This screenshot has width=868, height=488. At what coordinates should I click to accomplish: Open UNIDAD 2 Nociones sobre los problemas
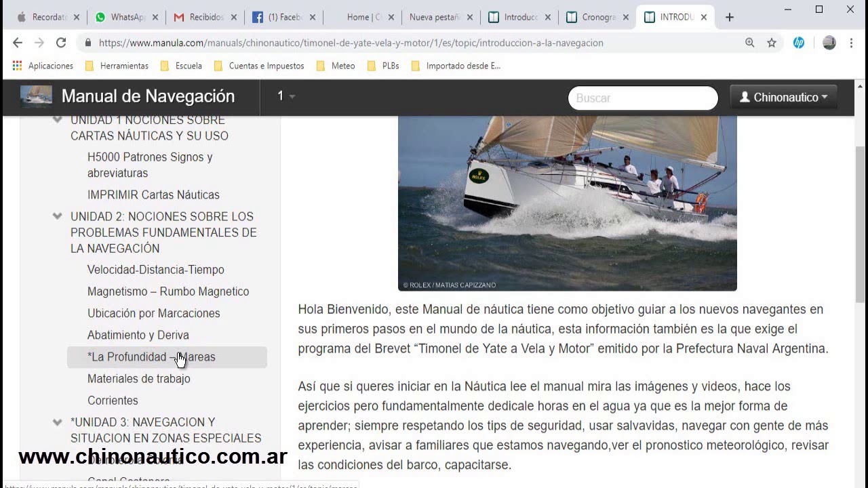pyautogui.click(x=163, y=232)
